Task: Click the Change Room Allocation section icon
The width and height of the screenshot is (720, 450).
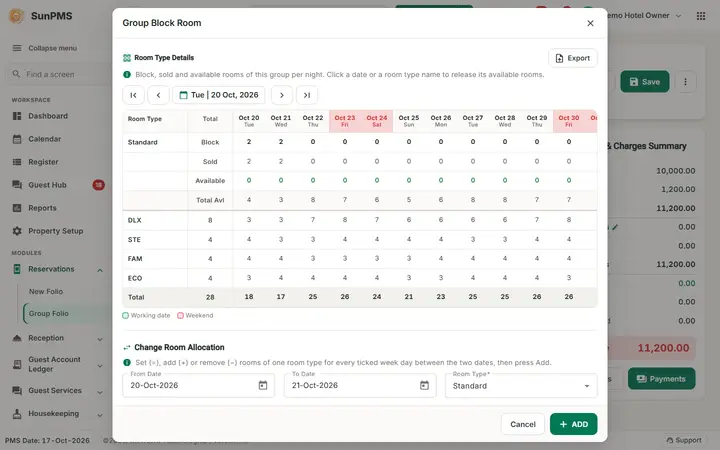Action: pyautogui.click(x=127, y=348)
